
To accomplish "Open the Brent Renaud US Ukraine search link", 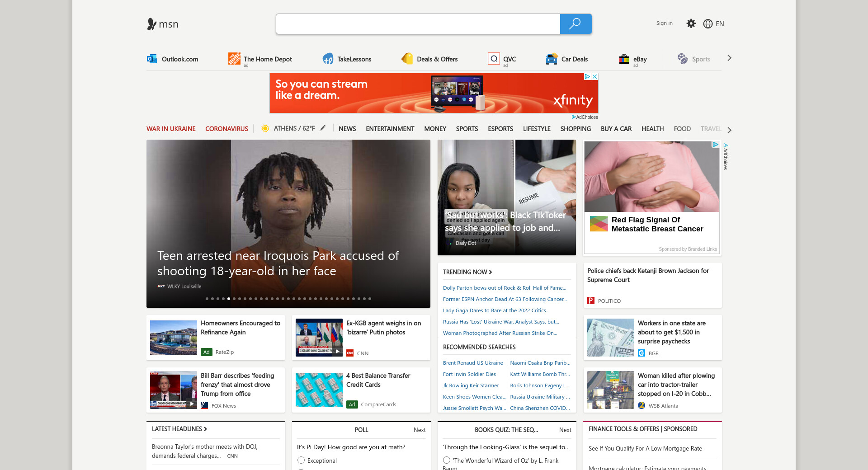I will 473,363.
